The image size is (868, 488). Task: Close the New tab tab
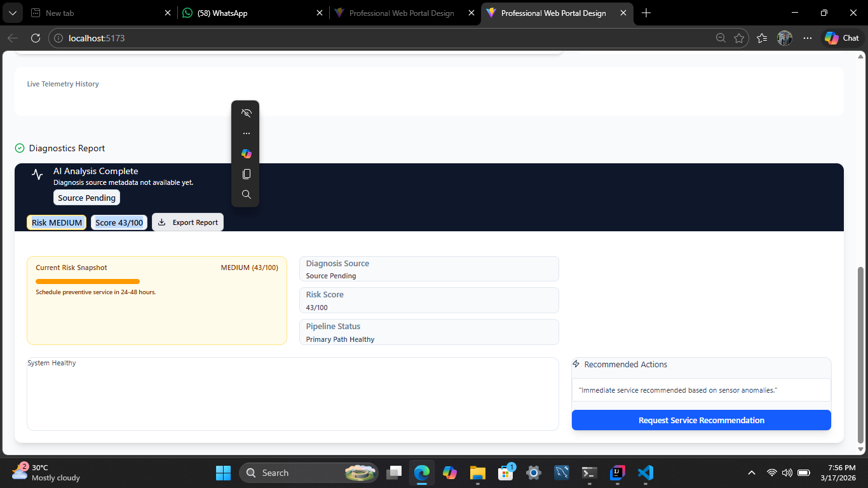point(168,13)
